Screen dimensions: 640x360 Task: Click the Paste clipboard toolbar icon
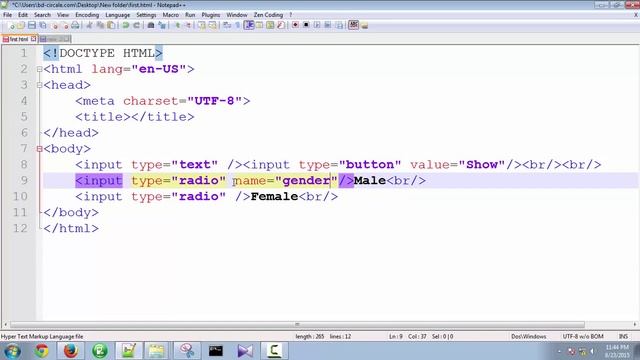pyautogui.click(x=111, y=25)
